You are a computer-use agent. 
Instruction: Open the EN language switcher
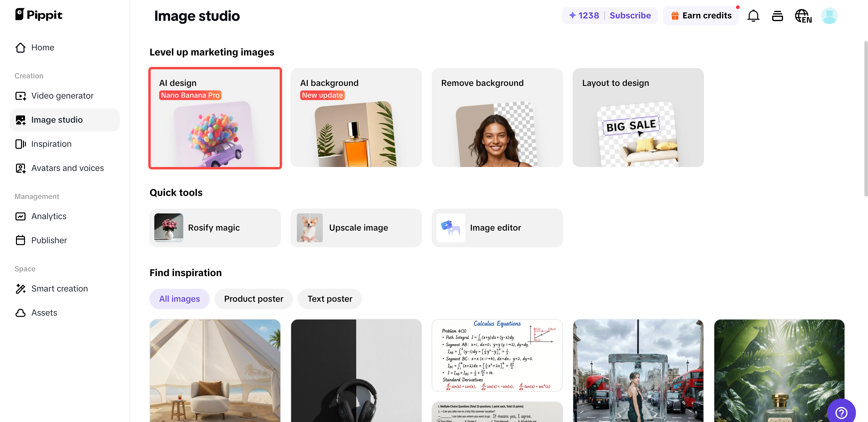[803, 15]
